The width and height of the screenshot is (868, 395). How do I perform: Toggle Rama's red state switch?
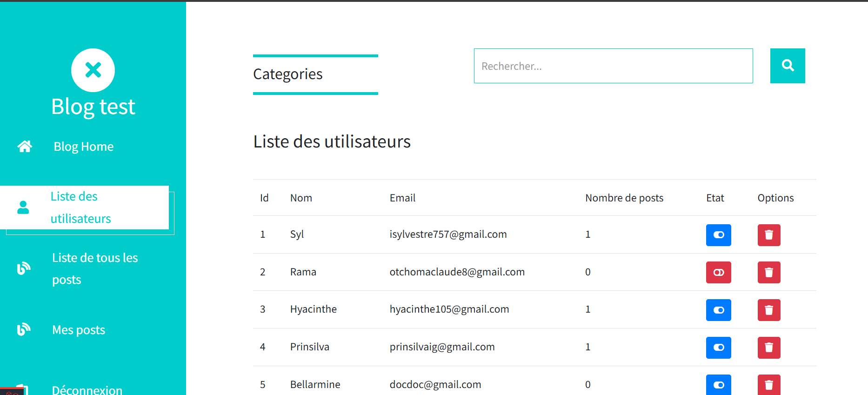tap(719, 272)
